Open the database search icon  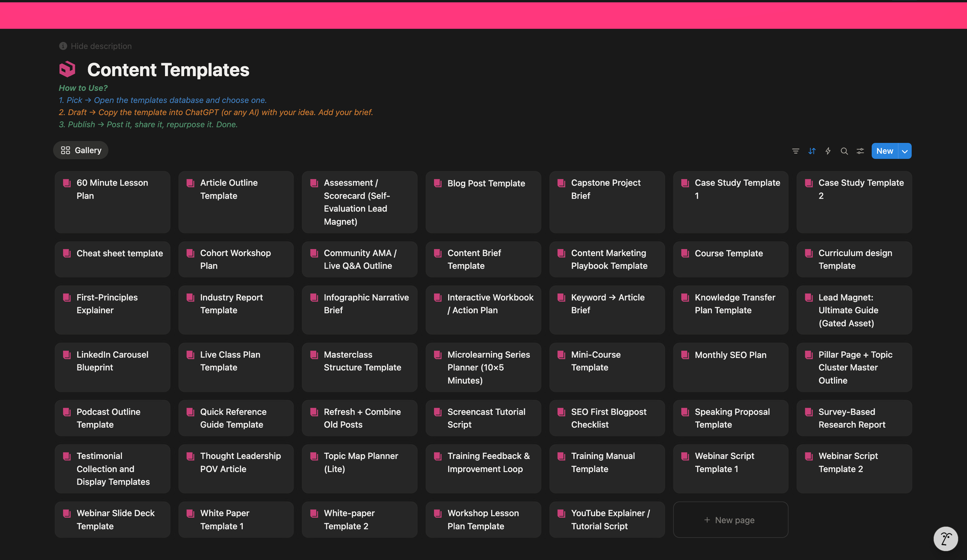tap(844, 151)
